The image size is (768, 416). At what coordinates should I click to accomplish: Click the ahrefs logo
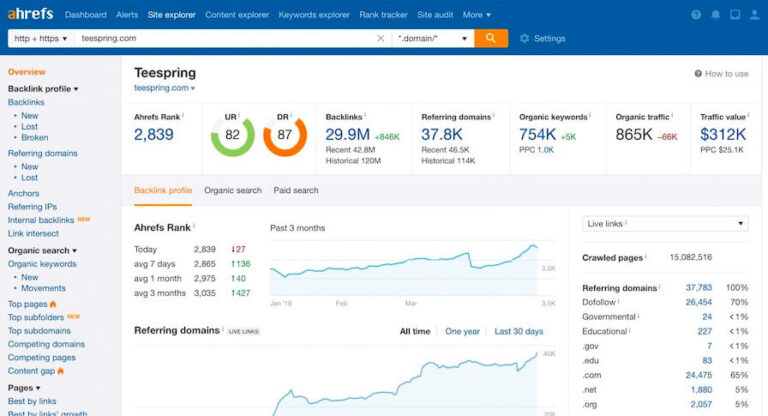tap(30, 15)
